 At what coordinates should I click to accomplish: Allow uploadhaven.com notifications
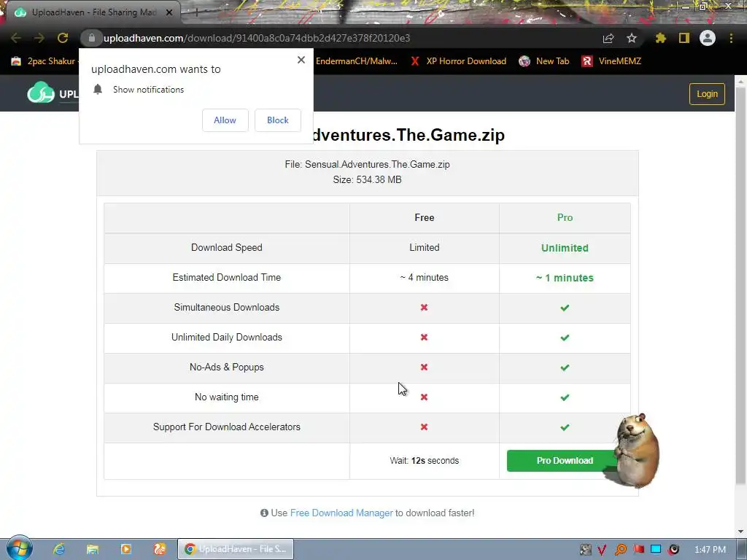click(225, 120)
